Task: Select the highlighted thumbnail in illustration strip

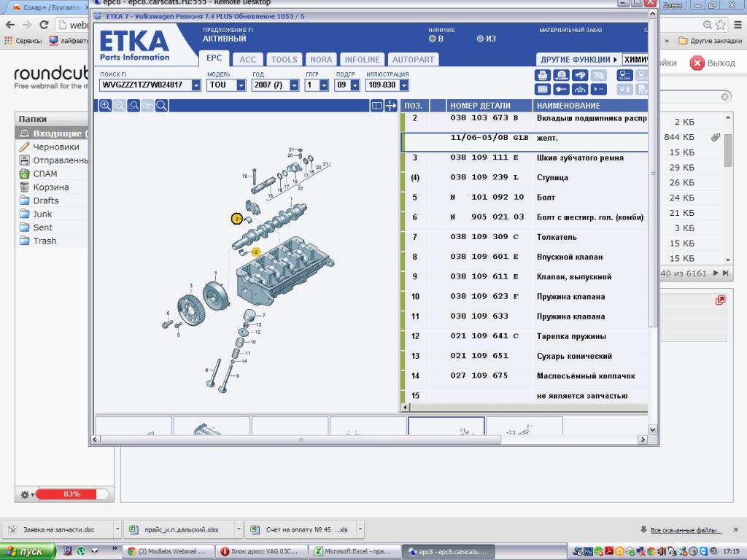Action: click(x=446, y=426)
